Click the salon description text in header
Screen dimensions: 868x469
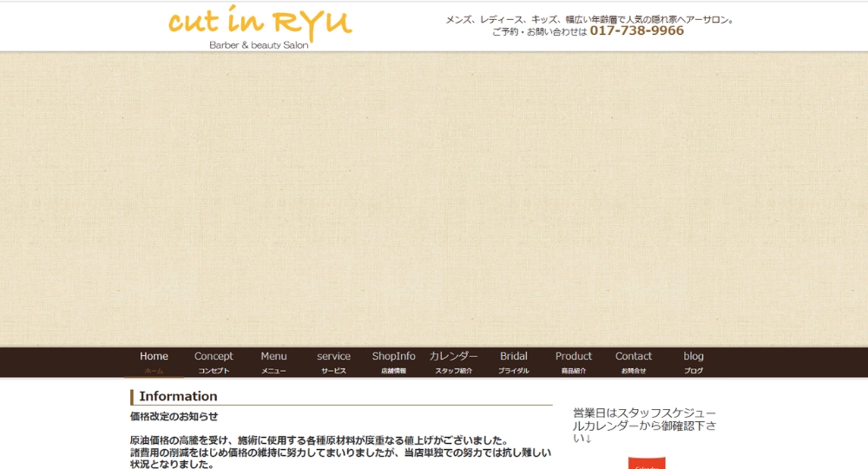click(x=589, y=18)
